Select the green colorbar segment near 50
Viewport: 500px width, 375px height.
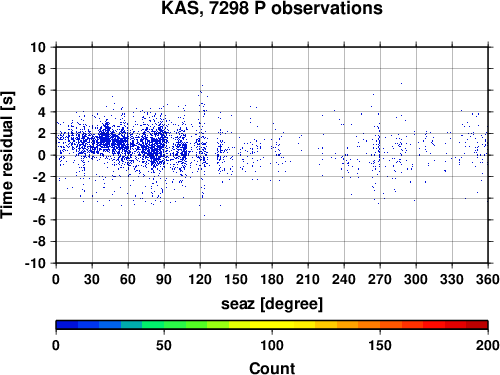[x=175, y=325]
